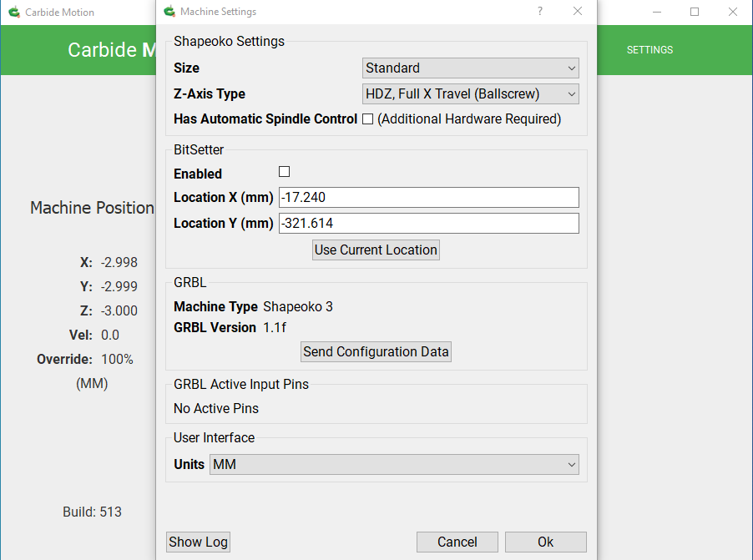This screenshot has height=560, width=753.
Task: Click the Vel value 0.0
Action: click(x=110, y=335)
